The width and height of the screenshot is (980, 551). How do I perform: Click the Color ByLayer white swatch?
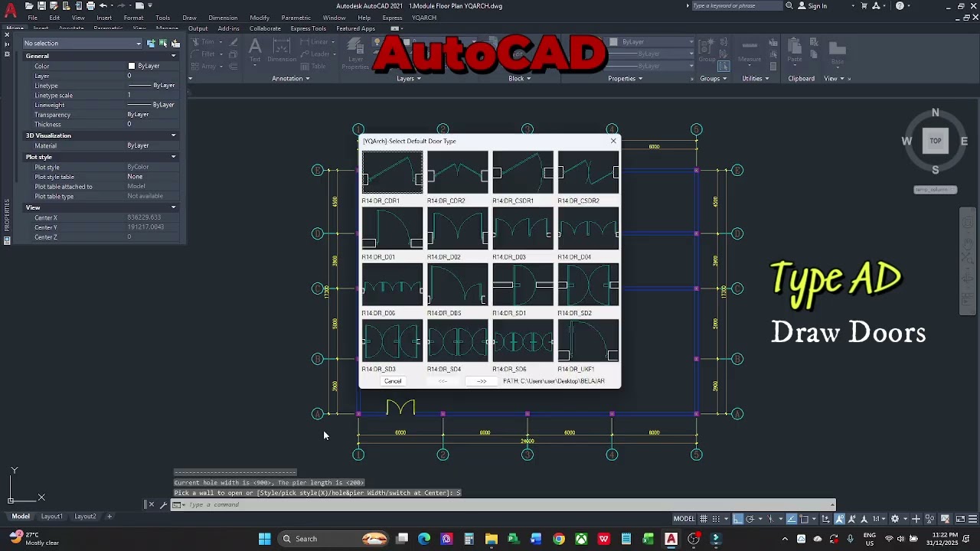coord(132,66)
